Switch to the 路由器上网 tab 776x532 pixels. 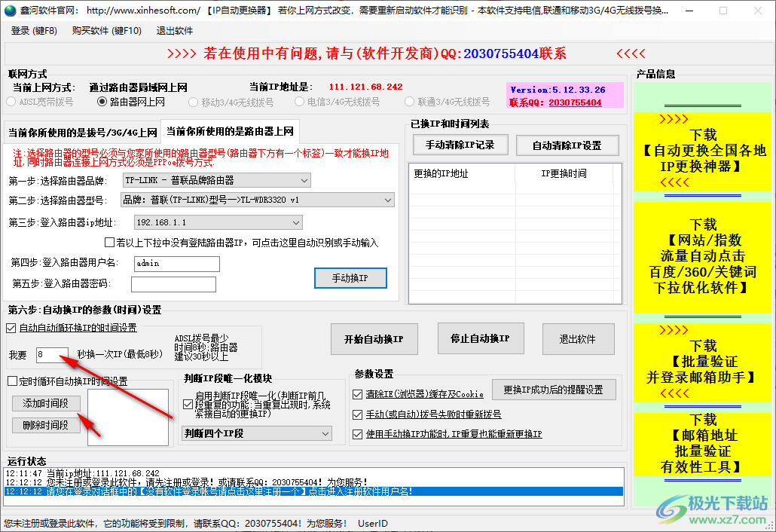[x=230, y=131]
